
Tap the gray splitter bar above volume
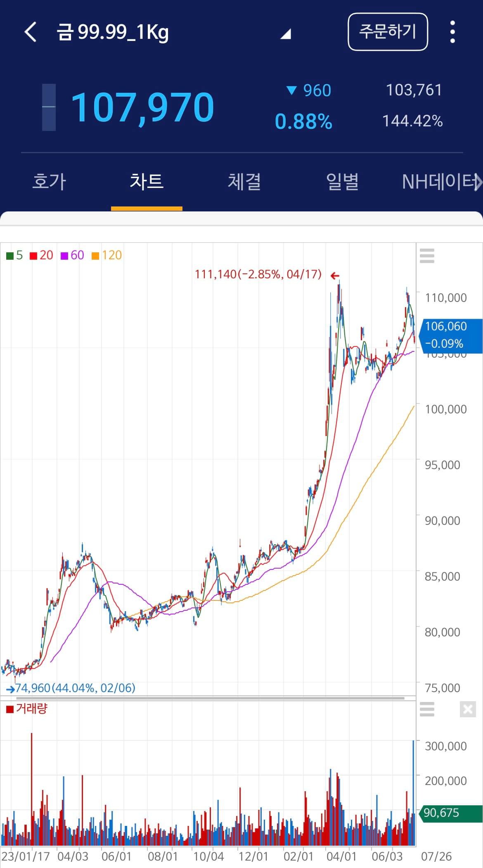211,698
